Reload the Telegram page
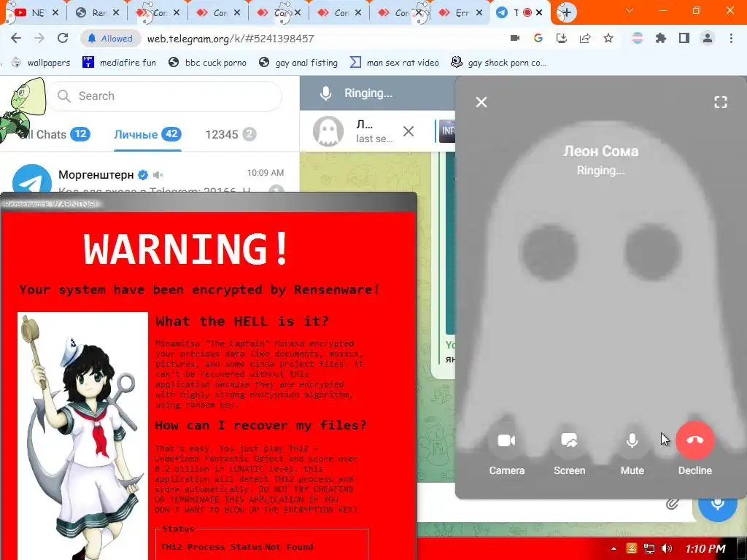Viewport: 747px width, 560px height. pyautogui.click(x=63, y=39)
